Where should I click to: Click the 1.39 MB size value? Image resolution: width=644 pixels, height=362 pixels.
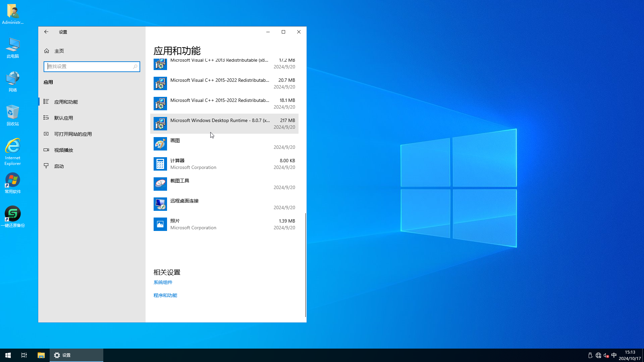coord(287,221)
